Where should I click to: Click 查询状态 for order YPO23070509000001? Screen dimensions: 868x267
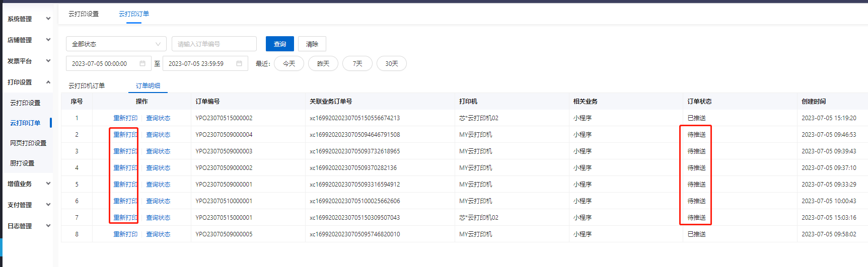(x=158, y=184)
